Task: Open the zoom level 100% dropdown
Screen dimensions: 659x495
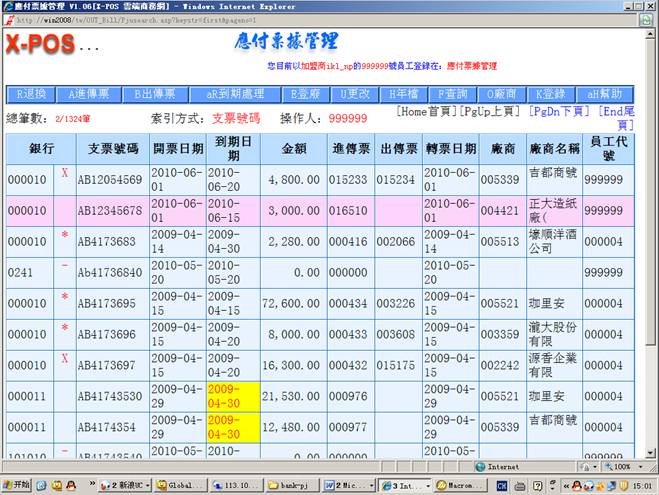Action: coord(626,467)
